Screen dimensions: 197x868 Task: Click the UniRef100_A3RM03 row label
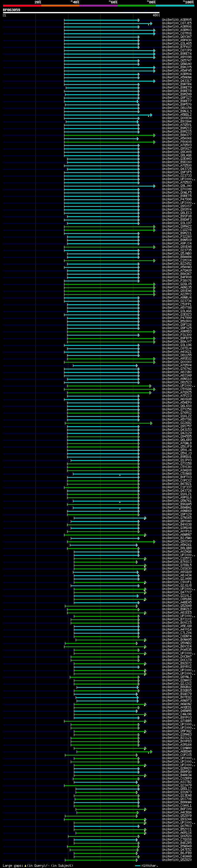(177, 30)
